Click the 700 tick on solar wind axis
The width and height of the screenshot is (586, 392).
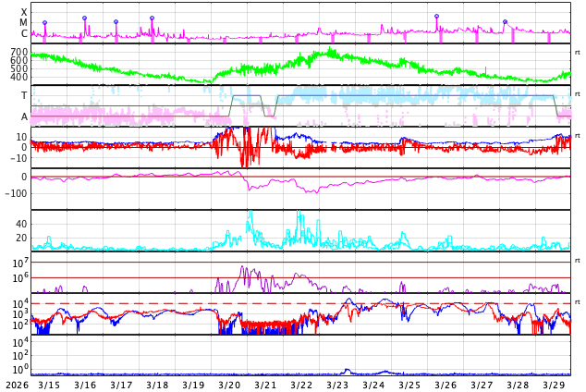pos(19,53)
